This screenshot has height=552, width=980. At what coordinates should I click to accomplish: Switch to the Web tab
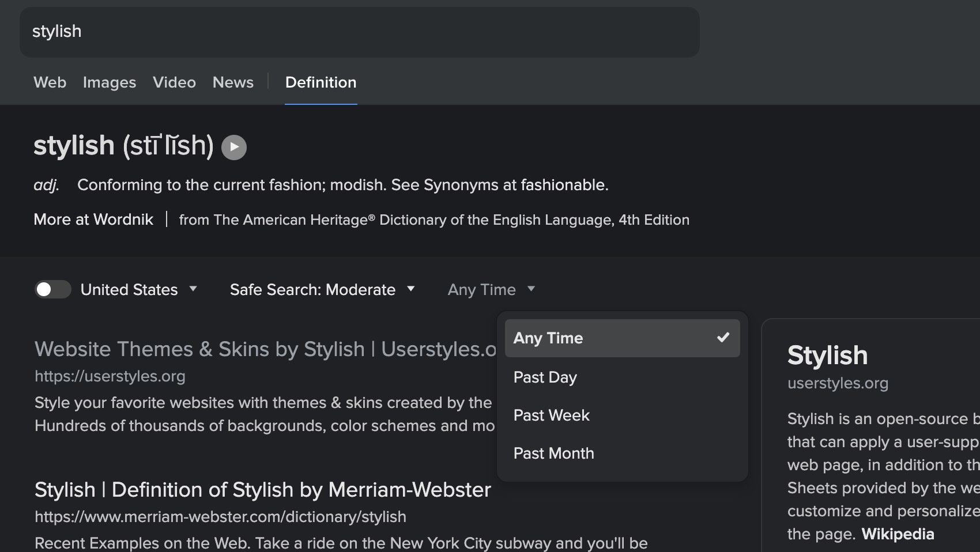tap(50, 82)
